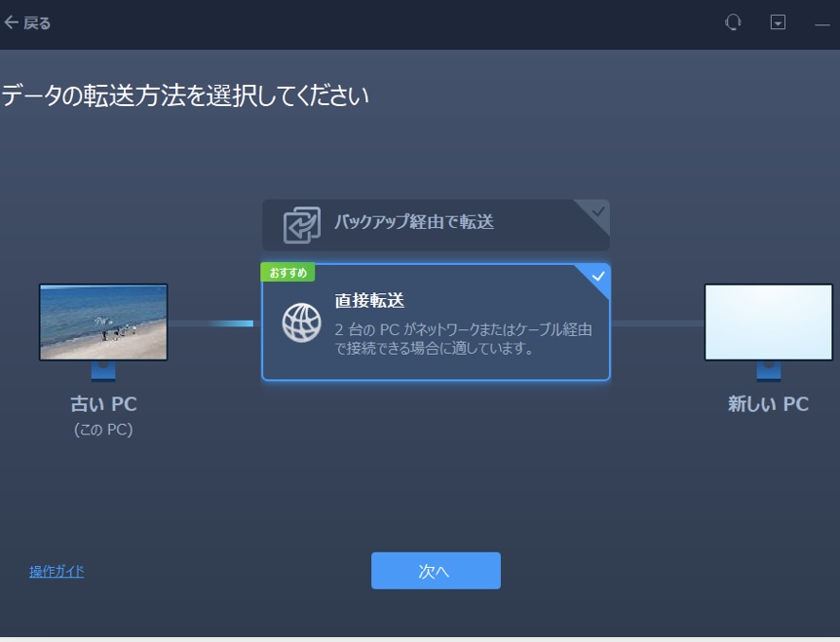This screenshot has width=840, height=642.
Task: Select the 新しい PC label
Action: pos(769,403)
